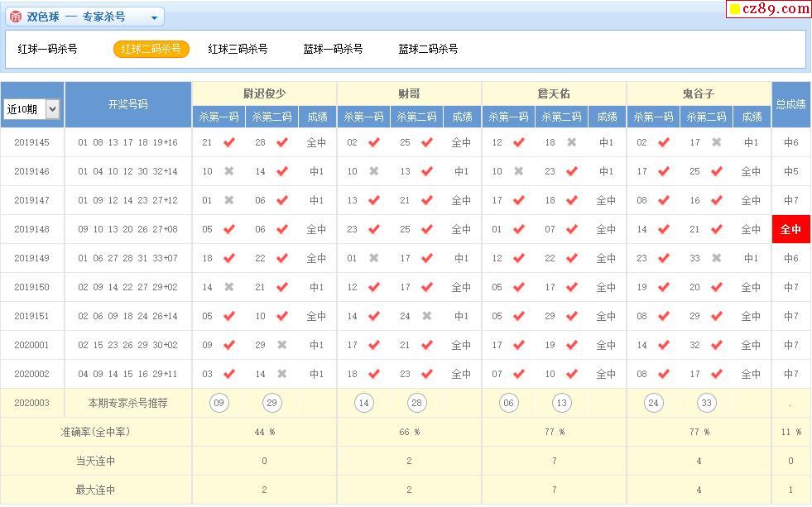812x507 pixels.
Task: Click the 当天连中 row label
Action: point(95,461)
